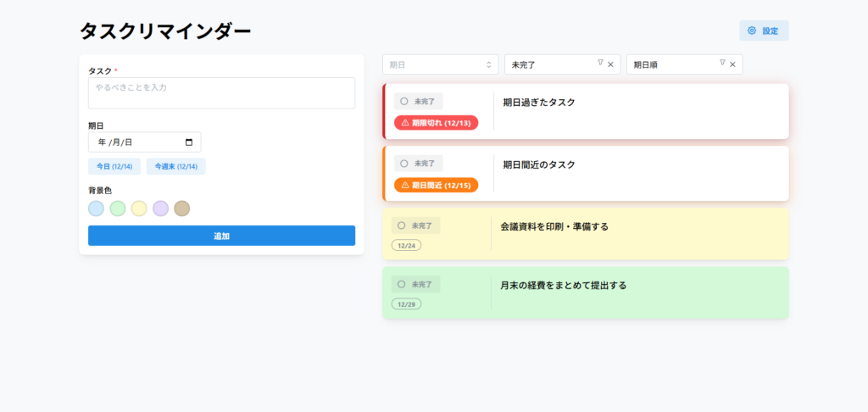Click the funnel icon in the 期日順 dropdown
Screen dimensions: 868x412
click(x=722, y=64)
